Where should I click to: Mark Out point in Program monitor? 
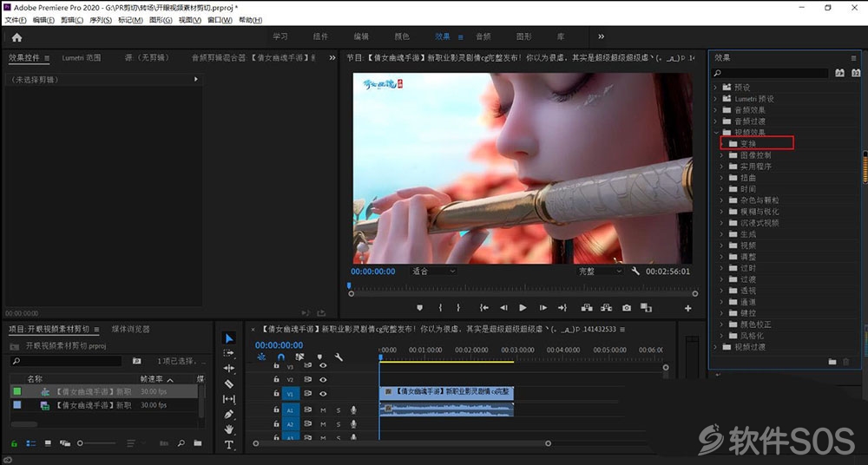458,308
